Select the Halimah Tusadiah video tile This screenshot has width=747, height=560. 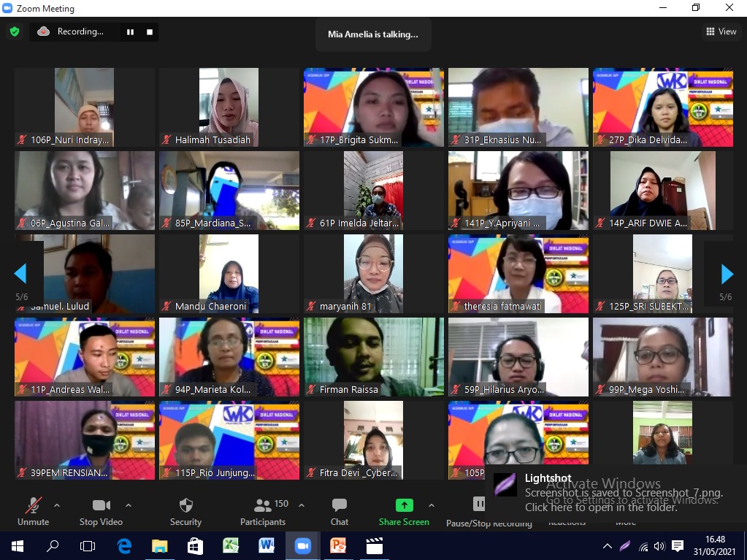(x=229, y=107)
